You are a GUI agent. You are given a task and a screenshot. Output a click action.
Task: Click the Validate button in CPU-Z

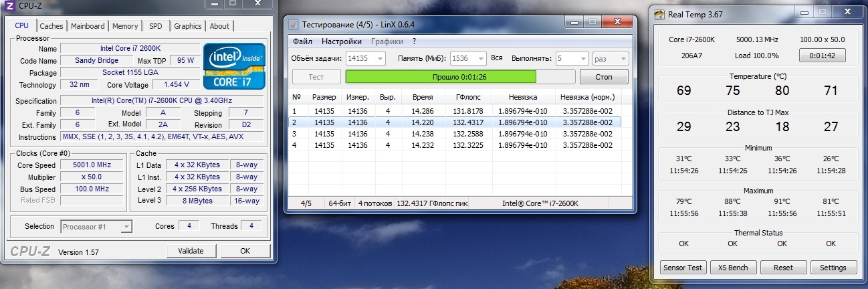pyautogui.click(x=191, y=251)
